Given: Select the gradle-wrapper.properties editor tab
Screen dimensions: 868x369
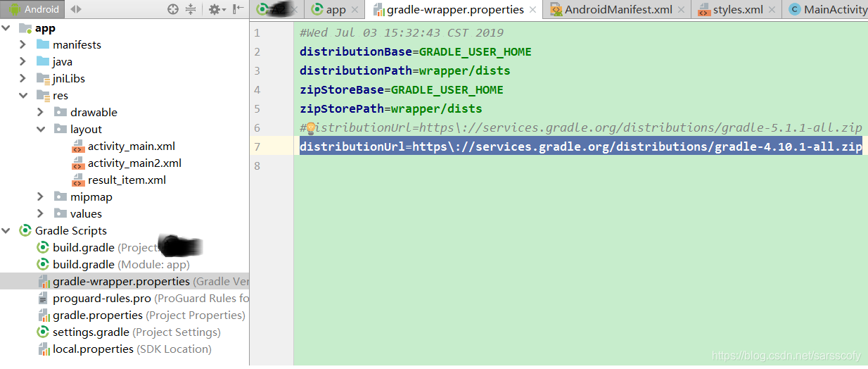Looking at the screenshot, I should pos(455,9).
